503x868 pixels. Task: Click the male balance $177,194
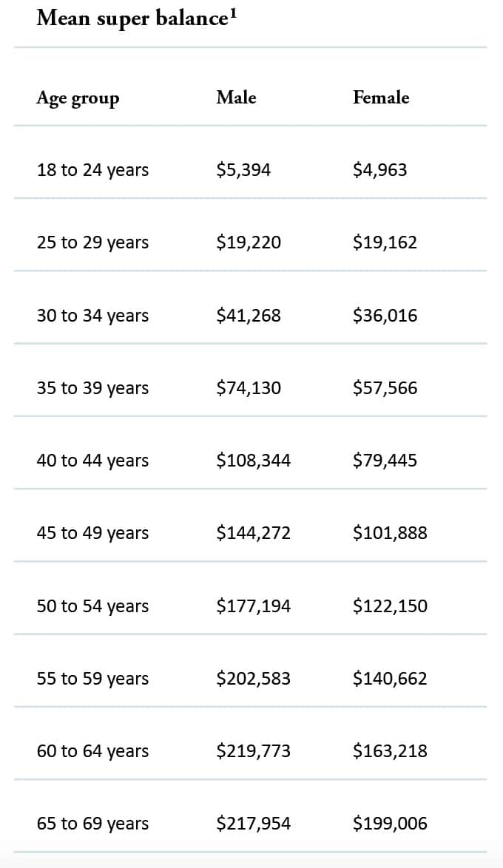click(x=253, y=606)
